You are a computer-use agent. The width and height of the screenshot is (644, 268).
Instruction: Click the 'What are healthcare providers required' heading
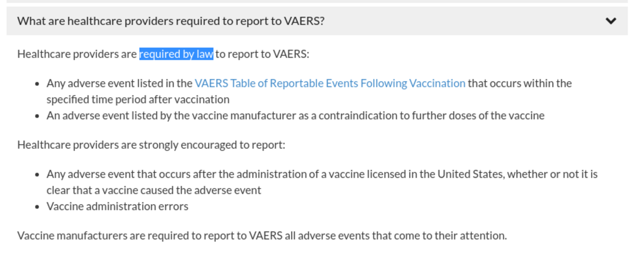click(x=171, y=21)
